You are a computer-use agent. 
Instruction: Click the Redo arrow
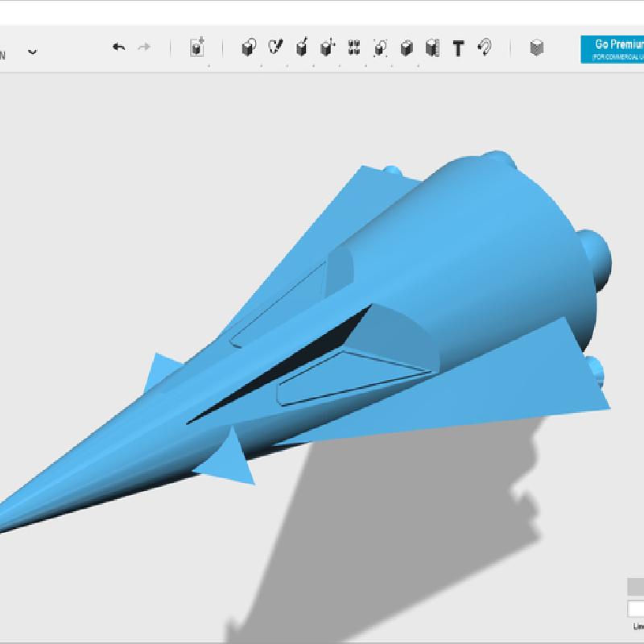[x=144, y=47]
